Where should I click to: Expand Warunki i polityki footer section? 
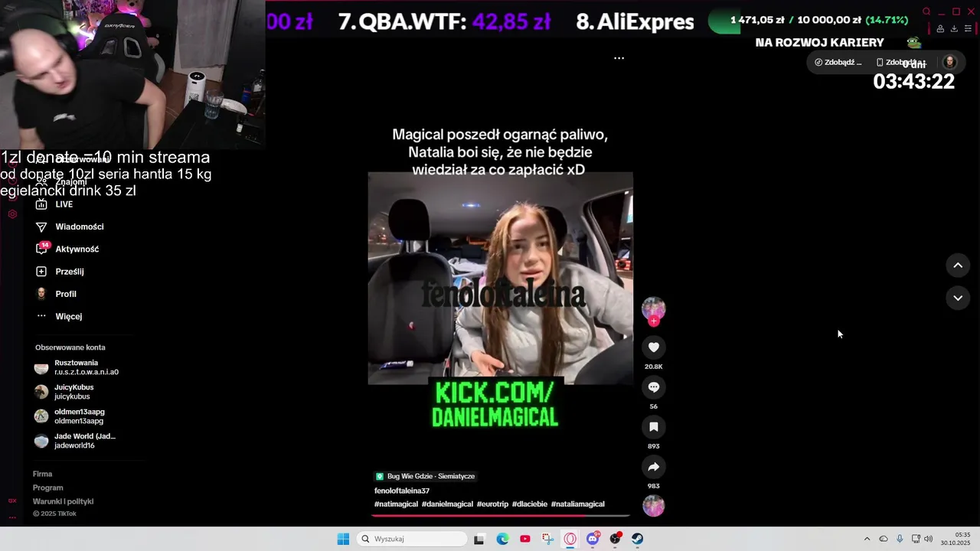coord(63,501)
